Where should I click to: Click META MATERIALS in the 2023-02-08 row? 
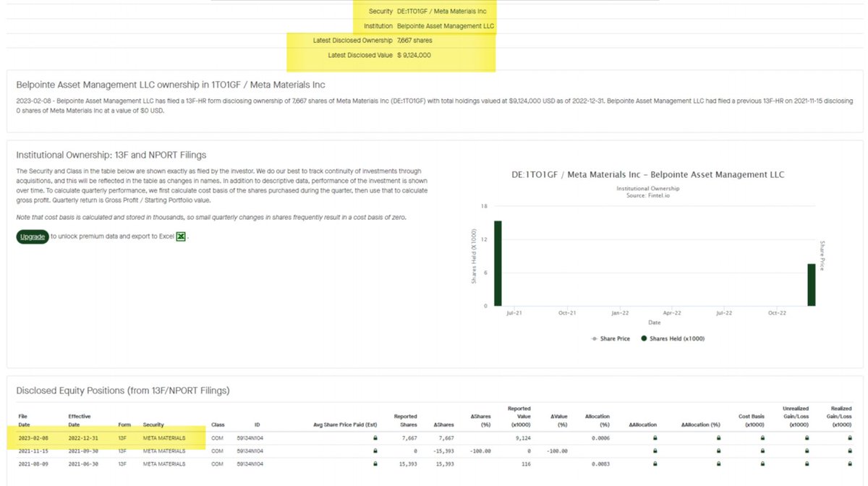(164, 438)
